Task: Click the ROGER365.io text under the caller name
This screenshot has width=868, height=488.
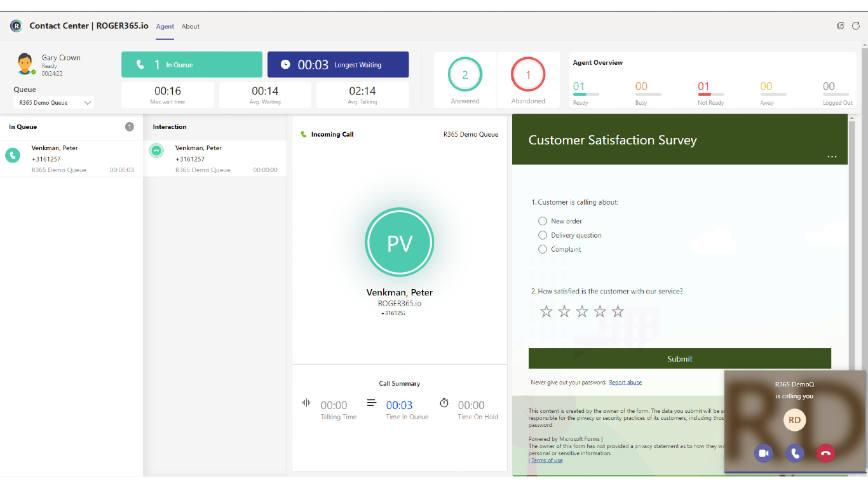Action: (400, 304)
